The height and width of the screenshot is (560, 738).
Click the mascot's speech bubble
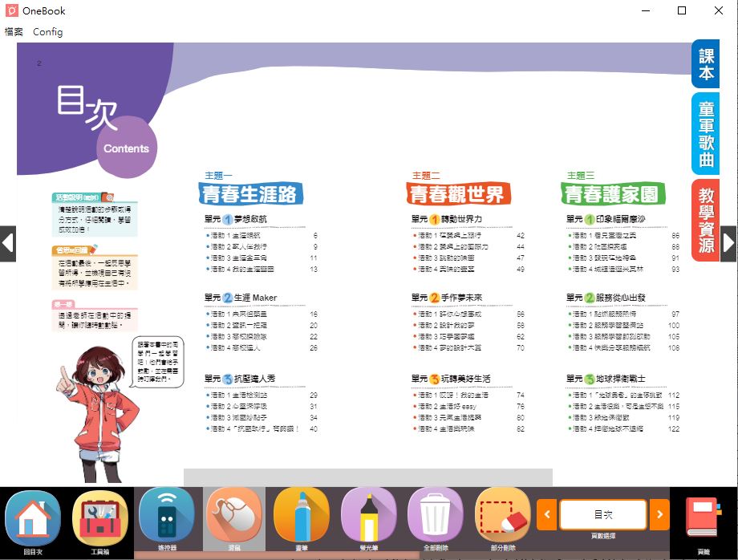pos(157,361)
